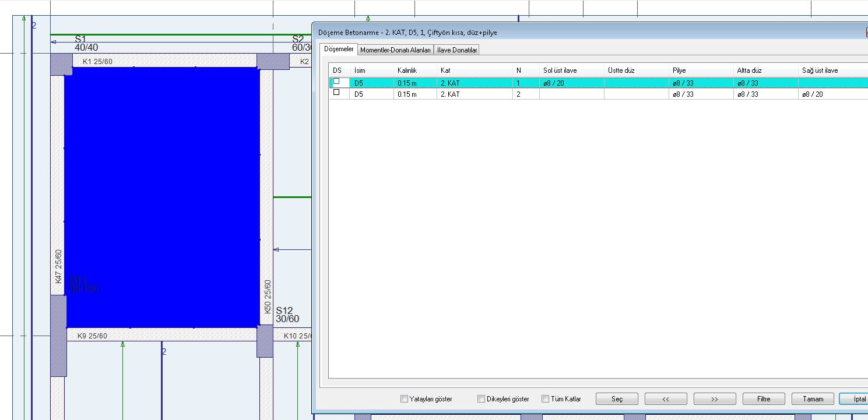Cancel the dialog with İptal
This screenshot has width=868, height=420.
tap(854, 399)
